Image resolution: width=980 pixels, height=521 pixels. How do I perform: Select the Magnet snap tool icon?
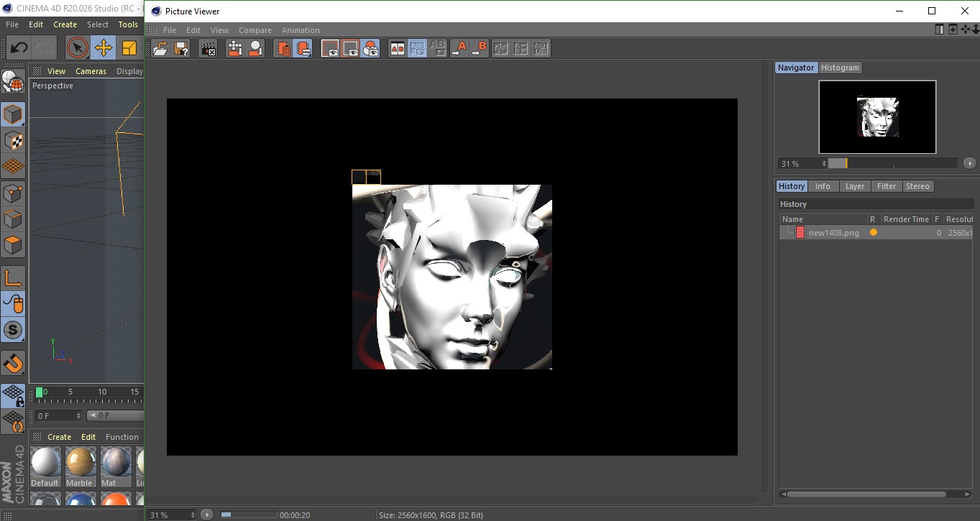pos(13,363)
